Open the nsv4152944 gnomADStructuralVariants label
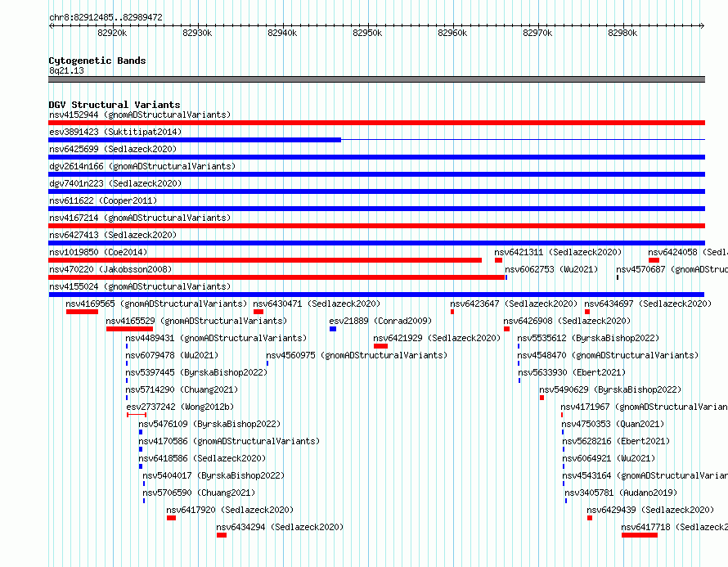This screenshot has width=728, height=567. (x=140, y=115)
